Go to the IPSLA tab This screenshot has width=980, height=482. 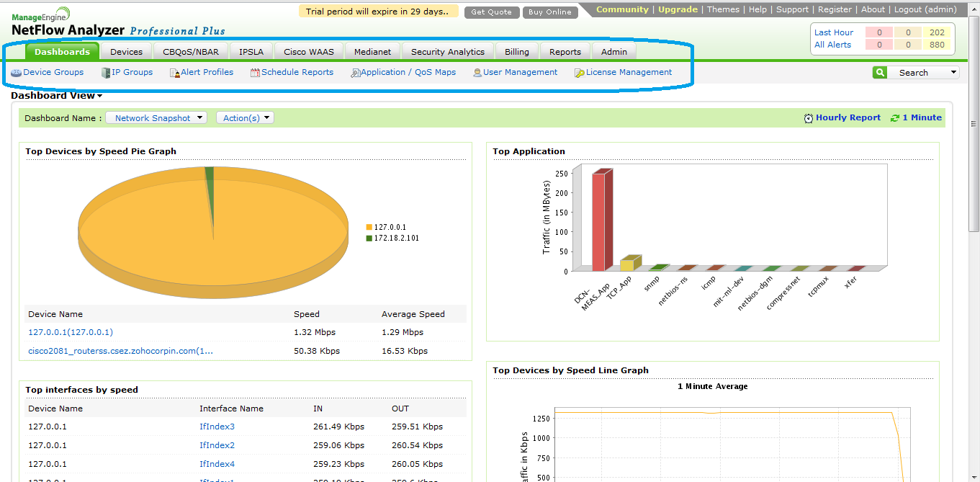[251, 52]
